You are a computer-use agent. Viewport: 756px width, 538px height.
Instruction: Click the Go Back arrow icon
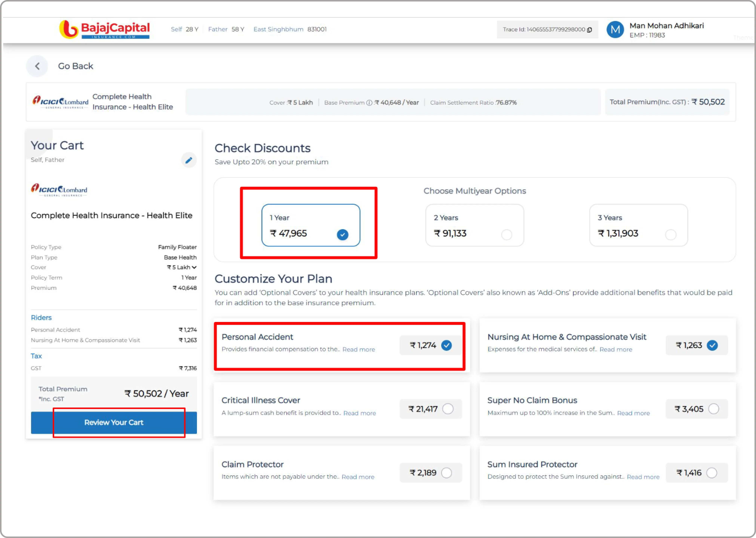(x=37, y=66)
